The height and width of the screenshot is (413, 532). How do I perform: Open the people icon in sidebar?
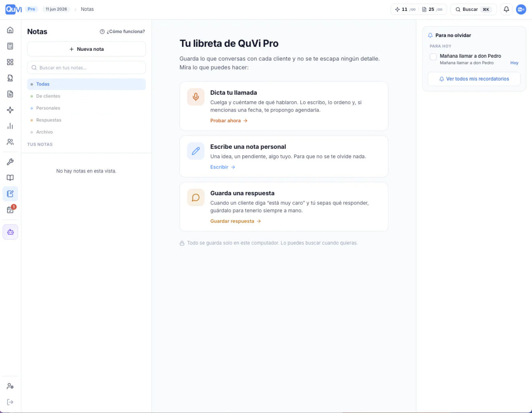point(10,142)
